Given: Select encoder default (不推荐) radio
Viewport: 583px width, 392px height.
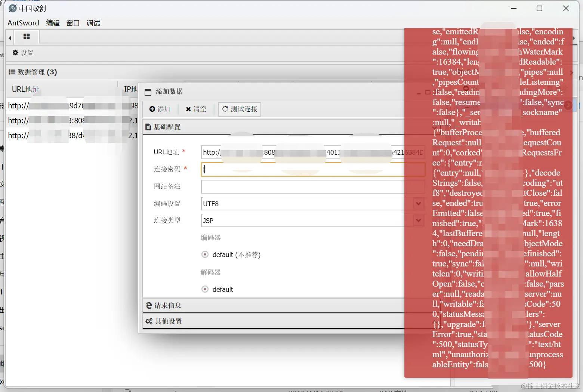Looking at the screenshot, I should (x=205, y=254).
